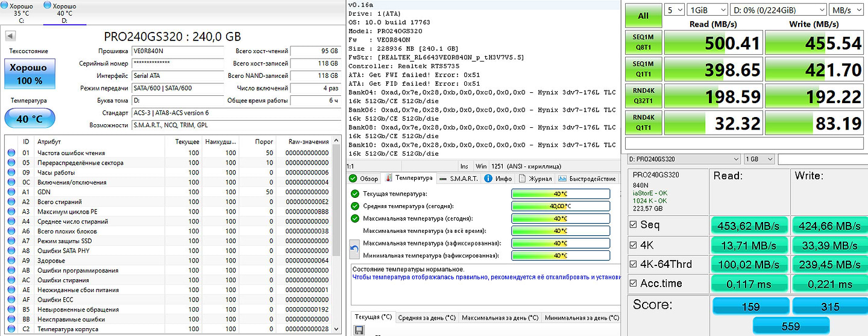Disable the Acc.time test checkbox

(632, 283)
